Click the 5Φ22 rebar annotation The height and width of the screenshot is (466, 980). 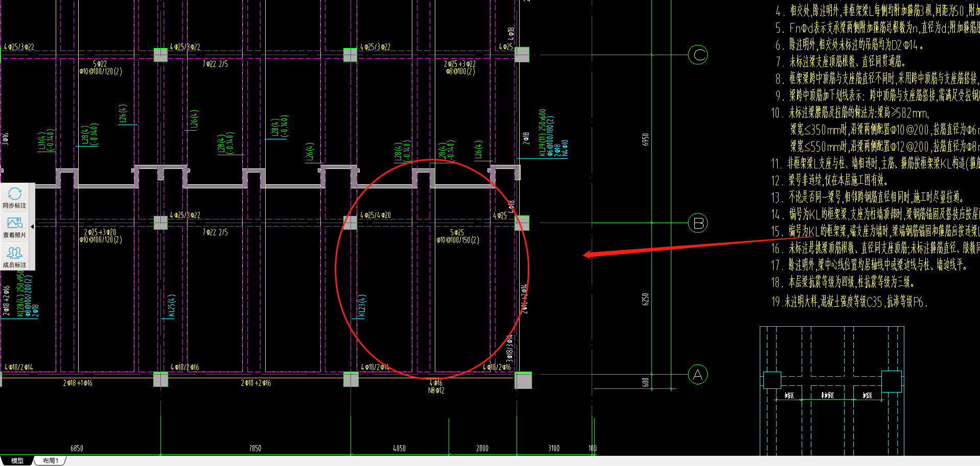point(100,64)
